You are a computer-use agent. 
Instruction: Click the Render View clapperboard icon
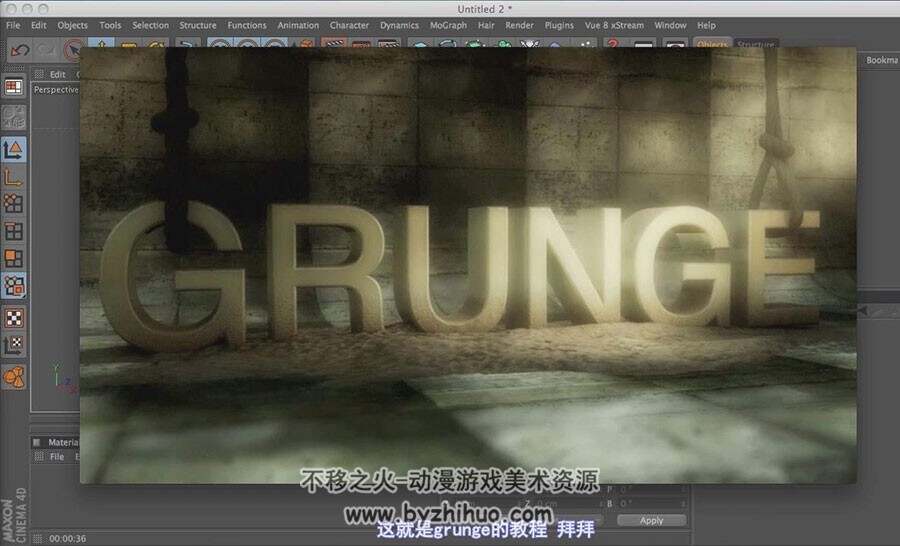tap(333, 44)
